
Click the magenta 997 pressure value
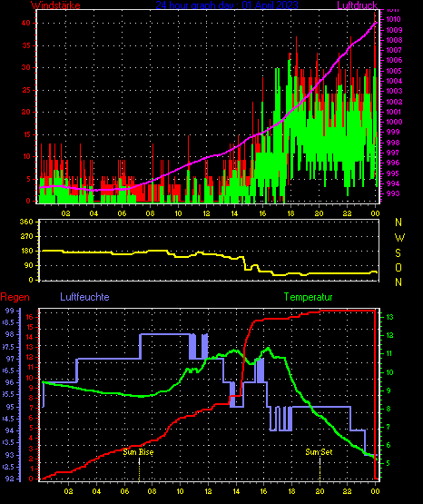coord(393,153)
